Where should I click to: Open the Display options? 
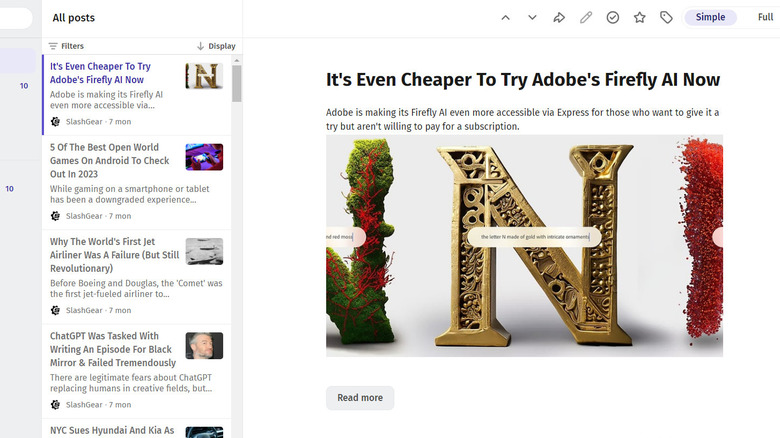click(x=216, y=46)
